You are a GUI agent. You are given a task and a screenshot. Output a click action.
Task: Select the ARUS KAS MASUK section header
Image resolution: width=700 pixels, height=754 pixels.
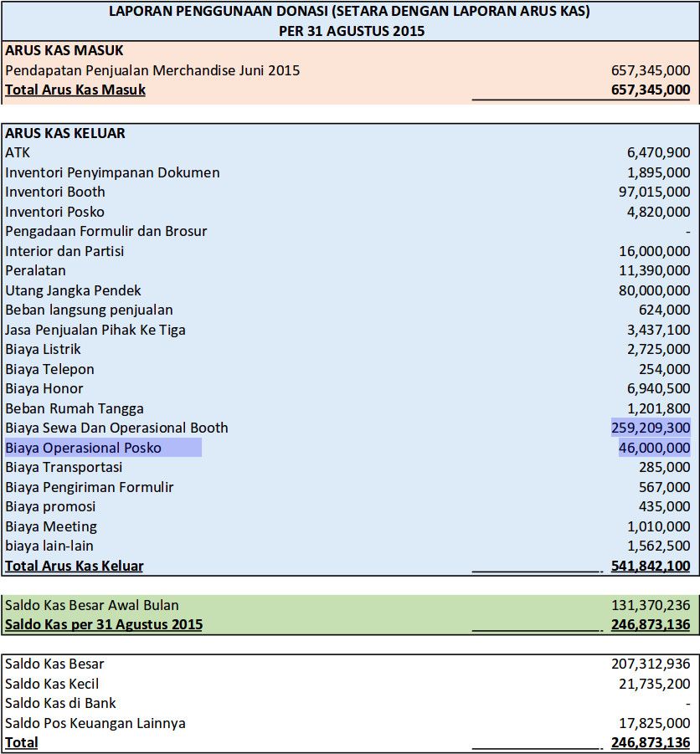click(x=64, y=50)
